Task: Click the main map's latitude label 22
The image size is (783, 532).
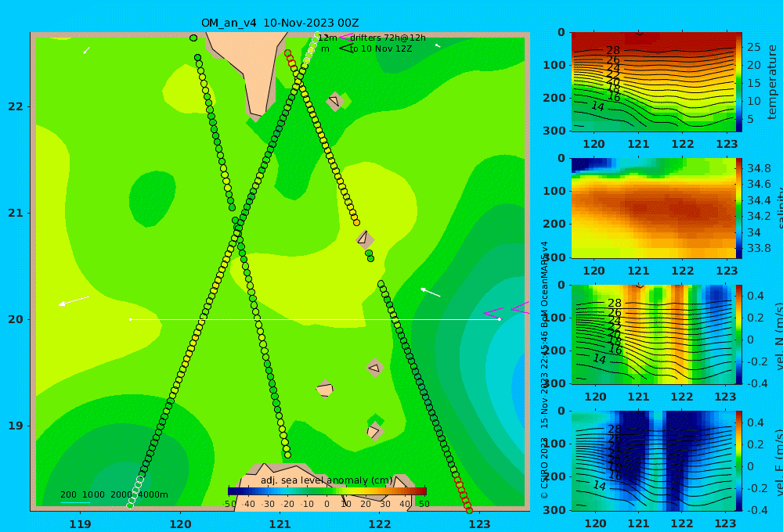Action: pos(16,106)
